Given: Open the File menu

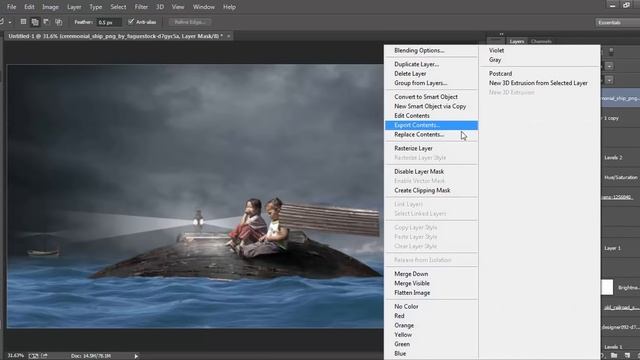Looking at the screenshot, I should [11, 7].
